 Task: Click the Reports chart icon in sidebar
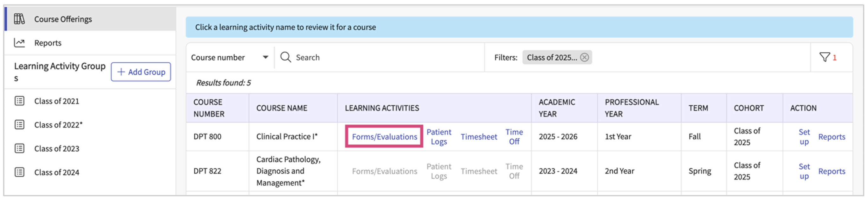tap(19, 43)
